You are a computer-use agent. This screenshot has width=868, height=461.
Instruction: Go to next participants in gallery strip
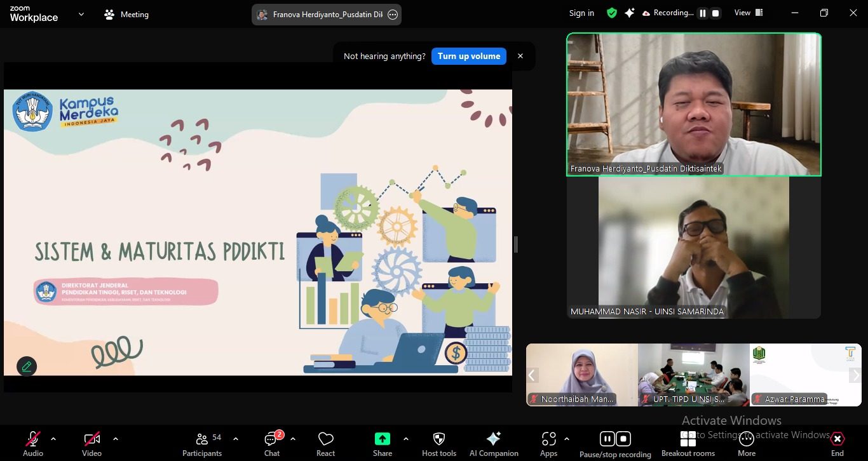855,375
